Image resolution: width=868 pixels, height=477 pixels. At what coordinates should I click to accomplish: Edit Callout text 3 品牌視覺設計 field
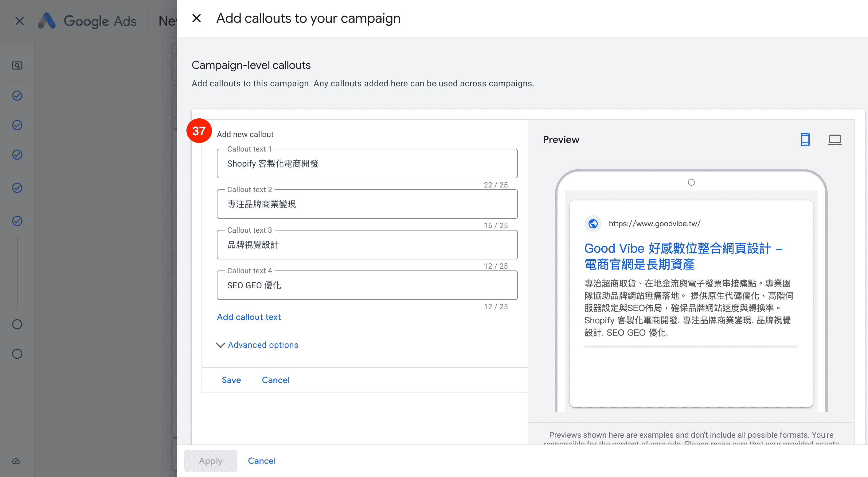click(367, 245)
